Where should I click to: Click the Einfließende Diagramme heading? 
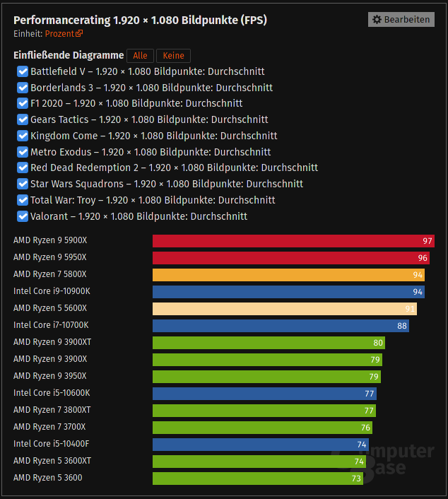point(69,55)
